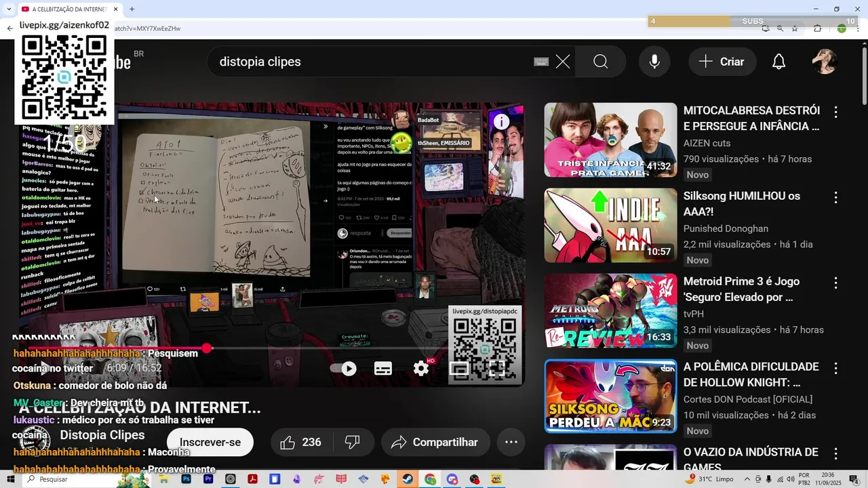The image size is (868, 488).
Task: Bookmark this page with the star icon
Action: pyautogui.click(x=795, y=28)
